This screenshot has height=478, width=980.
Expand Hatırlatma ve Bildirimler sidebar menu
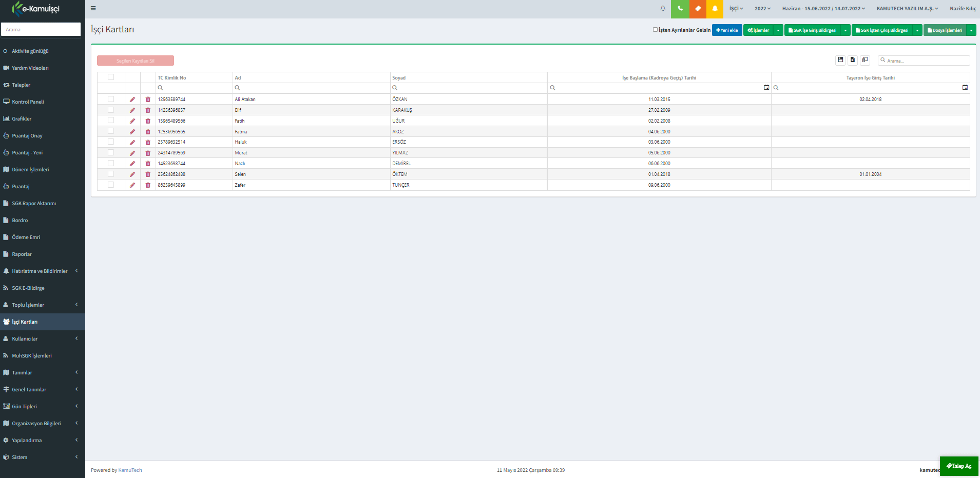click(x=43, y=271)
